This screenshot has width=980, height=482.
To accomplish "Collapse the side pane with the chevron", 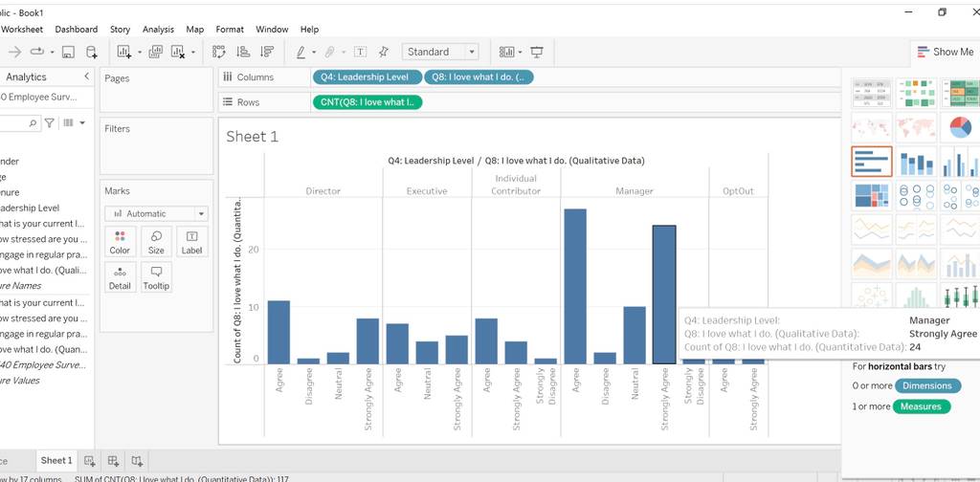I will (86, 77).
